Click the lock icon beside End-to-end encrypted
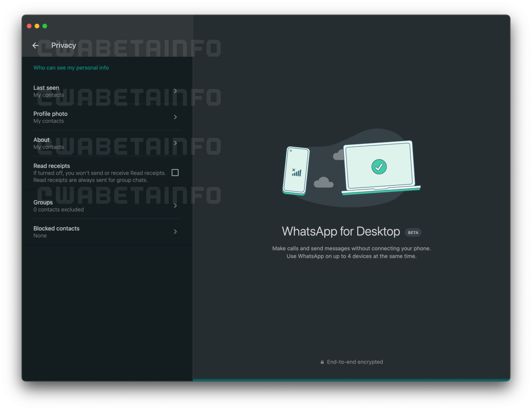Screen dimensions: 532x410 (x=322, y=362)
